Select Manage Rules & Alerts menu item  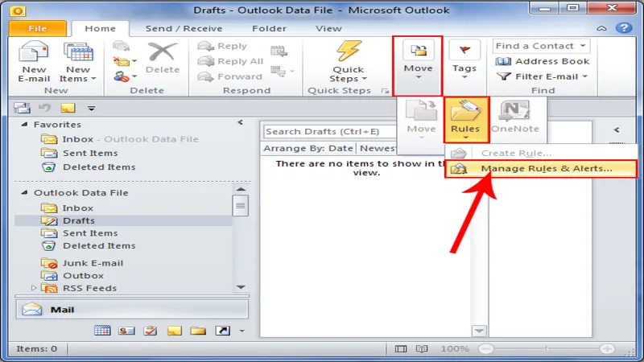(541, 169)
